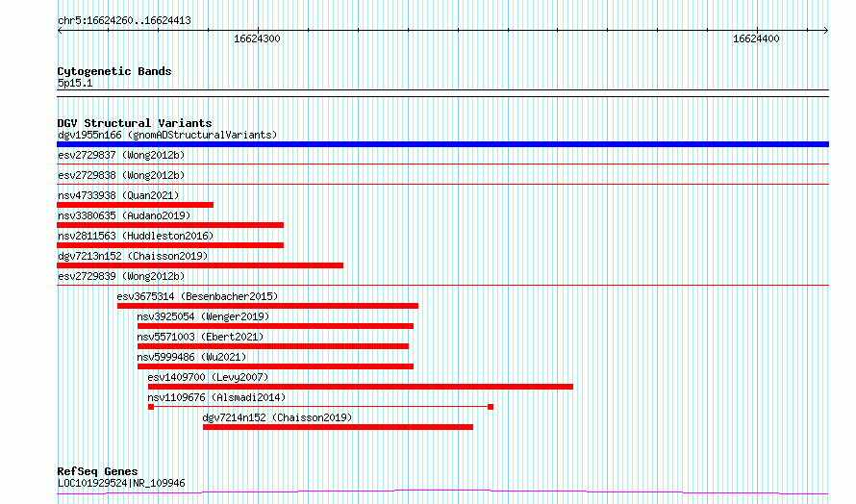
Task: Click the RefSeq Genes track title
Action: 98,470
